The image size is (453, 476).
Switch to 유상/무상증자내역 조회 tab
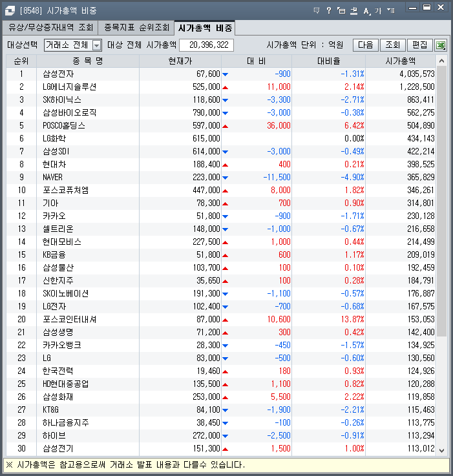tap(50, 28)
